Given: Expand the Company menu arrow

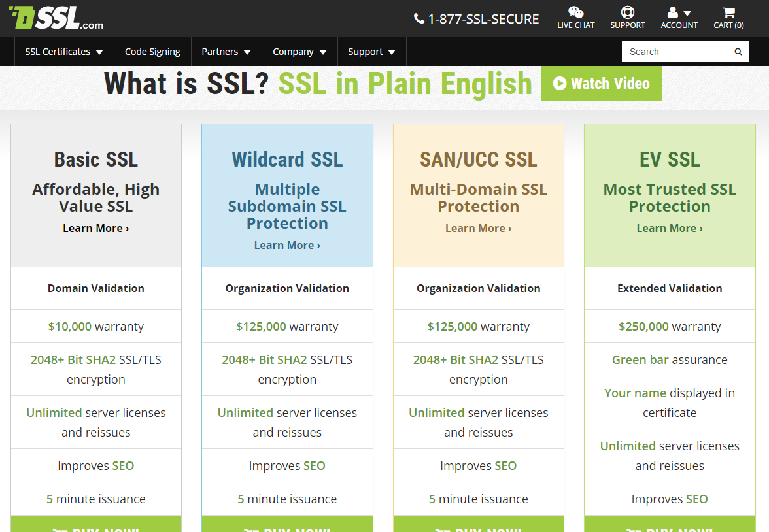Looking at the screenshot, I should pyautogui.click(x=323, y=52).
